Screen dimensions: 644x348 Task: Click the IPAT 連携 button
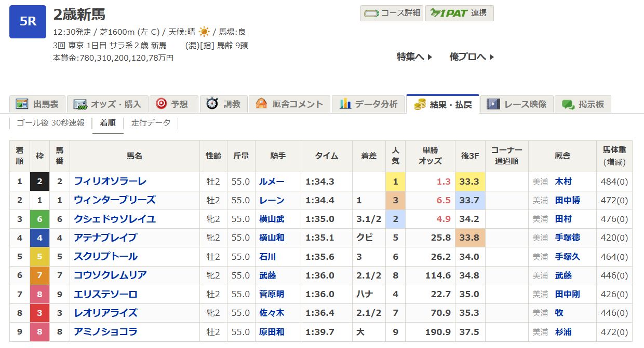pos(459,13)
